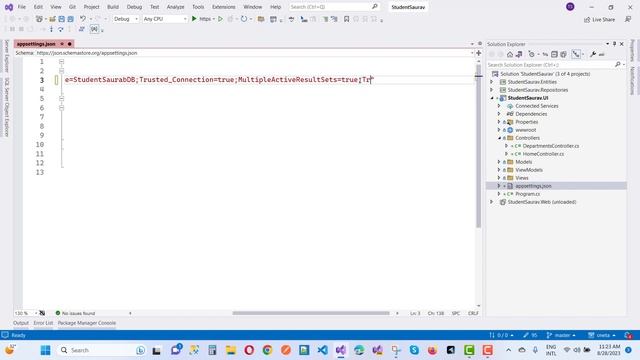This screenshot has width=640, height=360.
Task: Collapse the code fold toggle at line 5
Action: point(62,98)
